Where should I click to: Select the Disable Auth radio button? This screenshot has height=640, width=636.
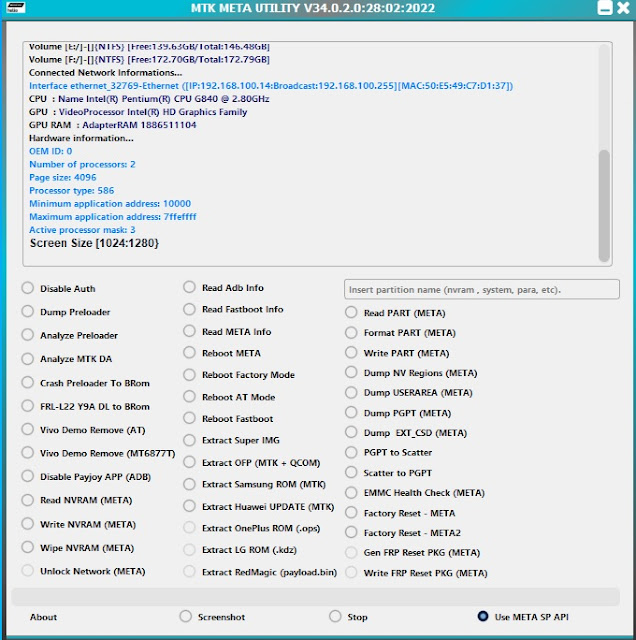click(28, 288)
